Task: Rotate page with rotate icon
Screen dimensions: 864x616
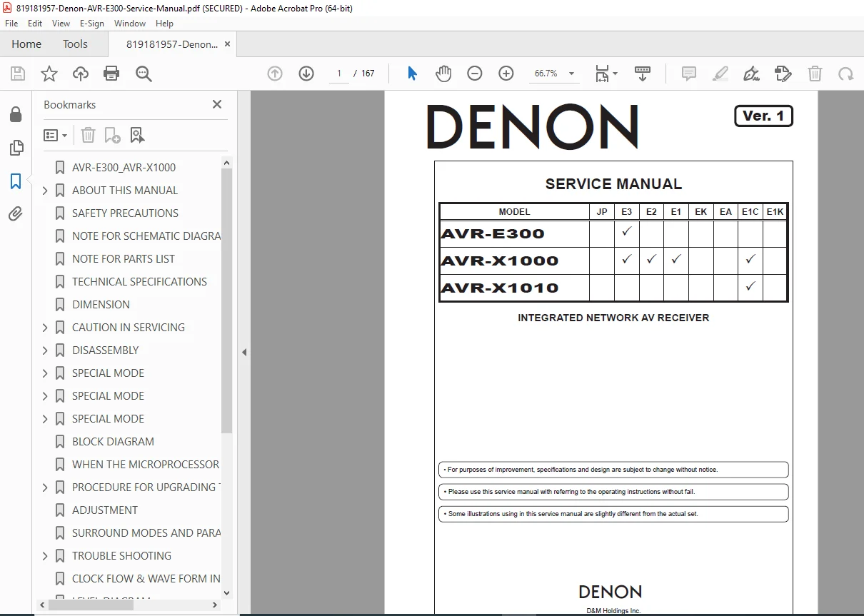Action: 846,74
